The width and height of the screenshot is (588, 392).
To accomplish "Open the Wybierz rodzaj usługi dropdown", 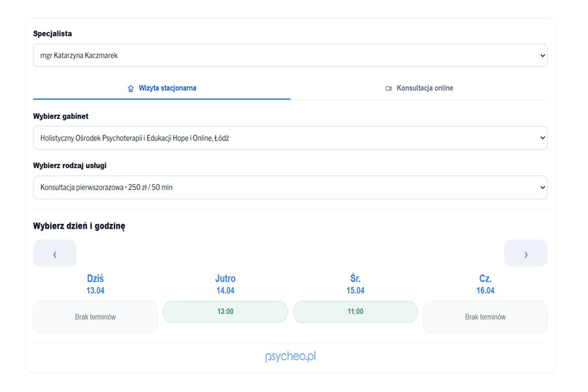I will click(x=290, y=188).
